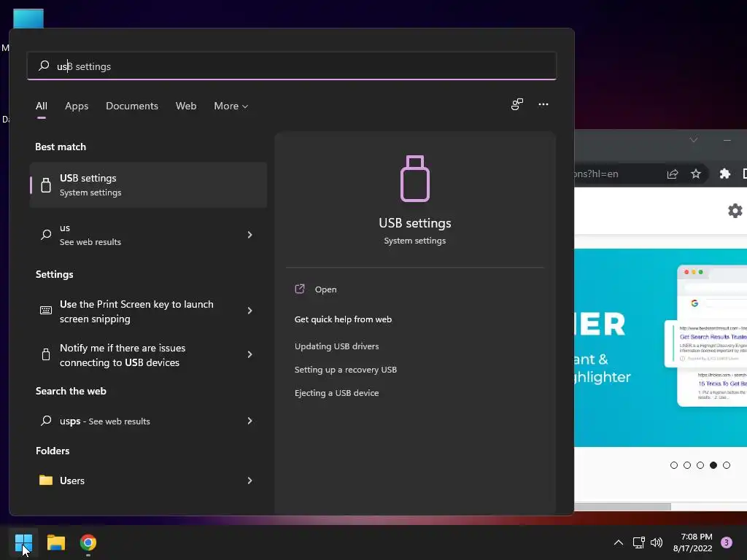Open the gear settings icon in Chrome page
Screen dimensions: 747x560
point(735,211)
